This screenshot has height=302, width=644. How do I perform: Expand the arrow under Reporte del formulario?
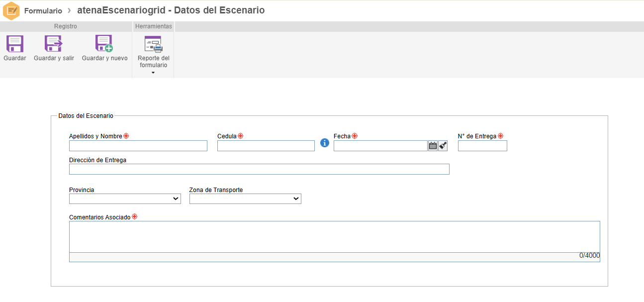click(x=153, y=73)
